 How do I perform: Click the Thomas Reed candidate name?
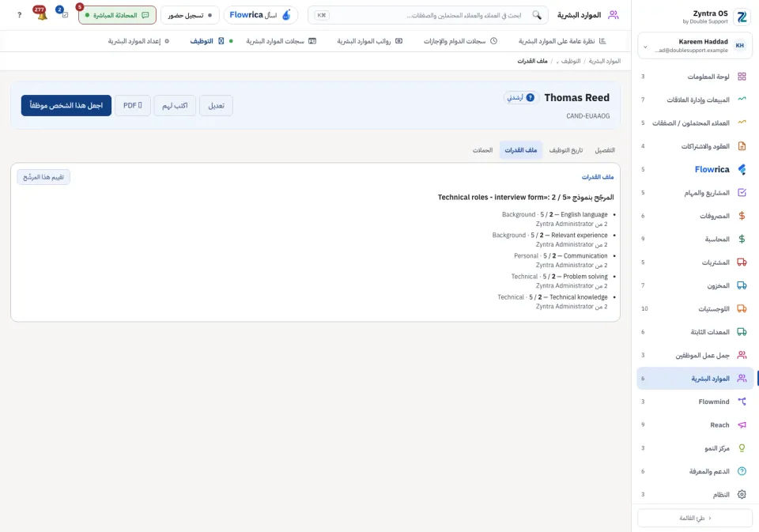pyautogui.click(x=576, y=98)
